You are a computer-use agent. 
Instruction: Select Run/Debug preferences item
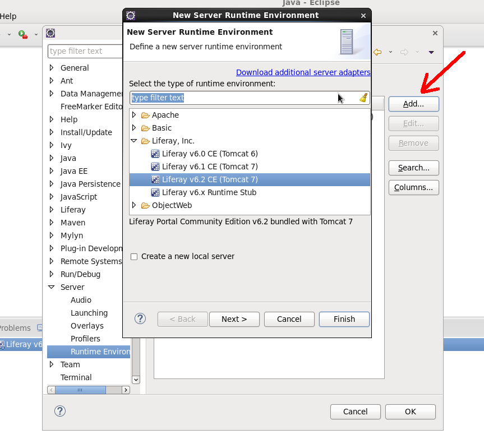click(80, 274)
